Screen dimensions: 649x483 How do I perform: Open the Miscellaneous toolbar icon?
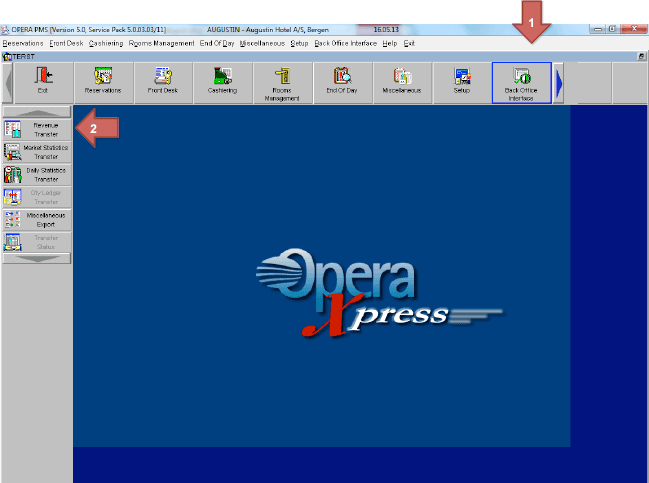[402, 83]
